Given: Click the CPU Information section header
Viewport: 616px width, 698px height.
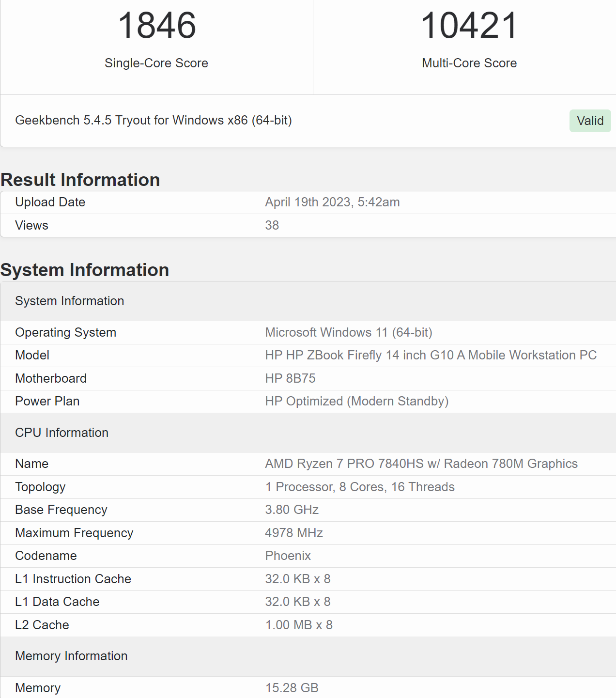Looking at the screenshot, I should [62, 433].
